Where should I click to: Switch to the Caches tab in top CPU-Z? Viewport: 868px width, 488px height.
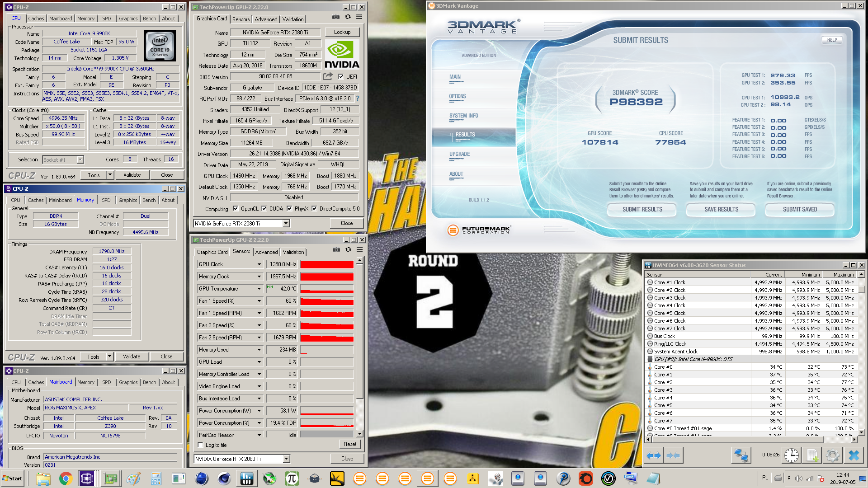(x=36, y=19)
